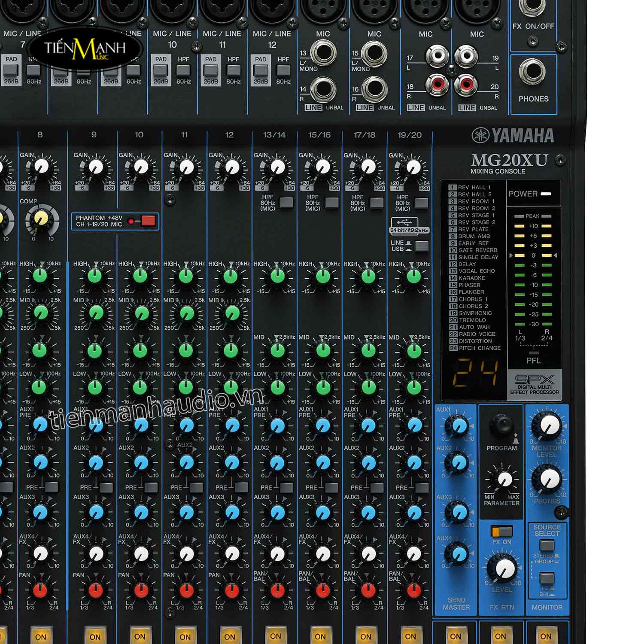Image resolution: width=644 pixels, height=644 pixels.
Task: Adjust the SEND MASTER AUX4 knob
Action: (458, 554)
